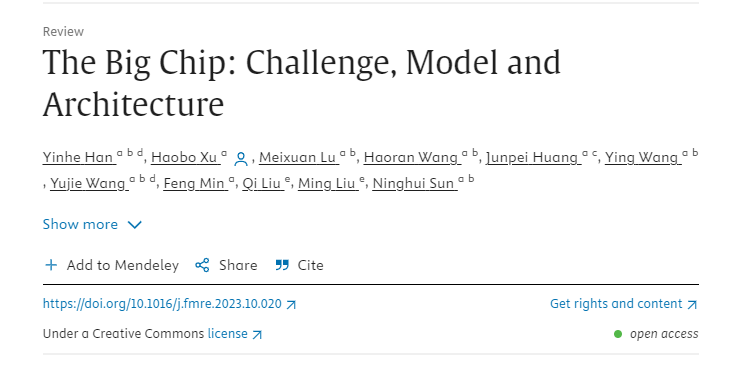The height and width of the screenshot is (374, 730).
Task: Click the arrow icon next to license
Action: tap(257, 334)
